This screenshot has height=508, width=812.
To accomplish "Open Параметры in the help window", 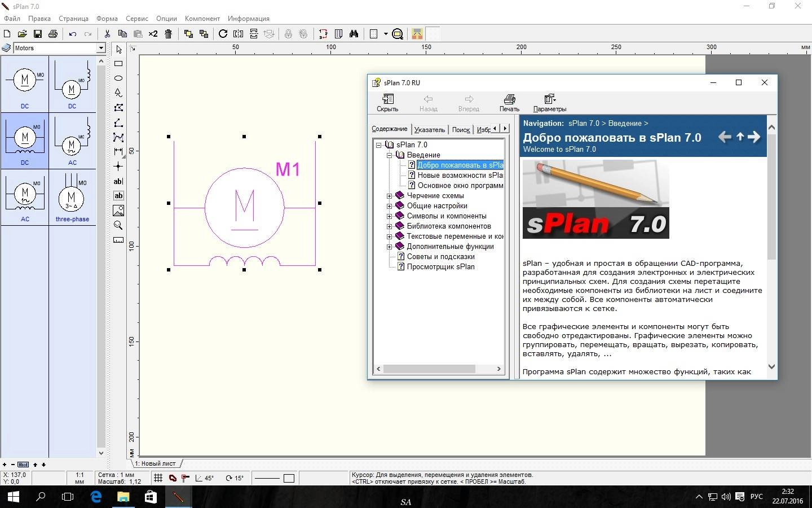I will tap(550, 103).
